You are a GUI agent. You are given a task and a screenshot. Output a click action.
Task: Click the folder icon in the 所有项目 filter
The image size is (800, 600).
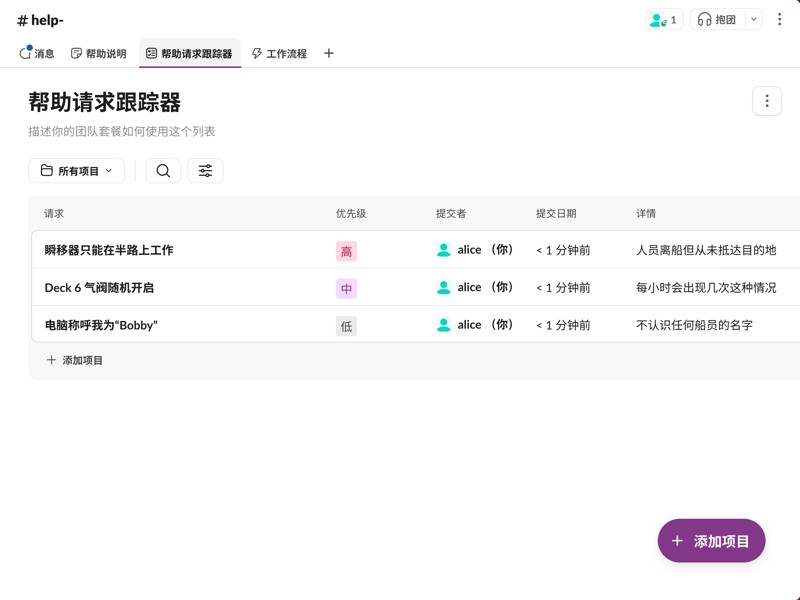pyautogui.click(x=44, y=170)
